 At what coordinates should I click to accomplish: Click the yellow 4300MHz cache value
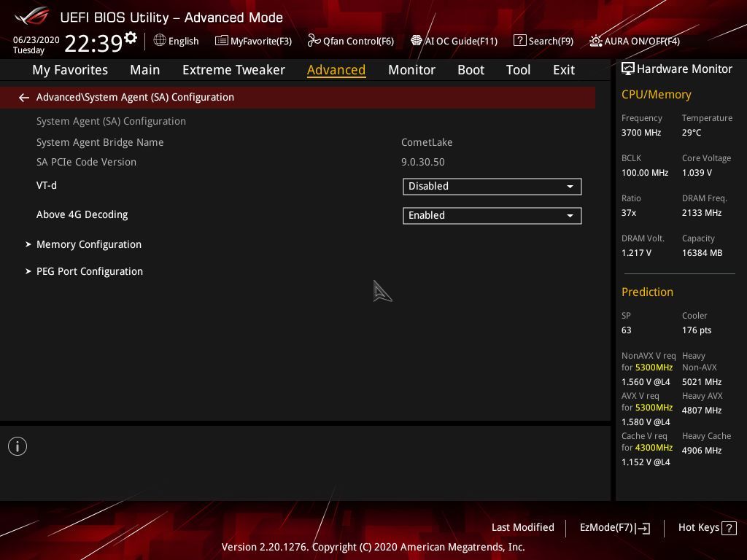tap(654, 448)
